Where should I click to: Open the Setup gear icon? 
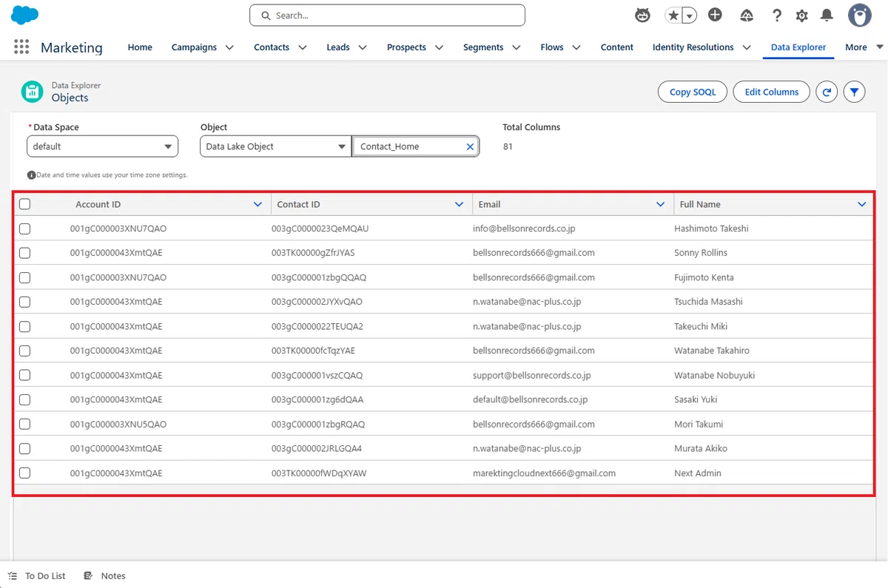pos(802,15)
